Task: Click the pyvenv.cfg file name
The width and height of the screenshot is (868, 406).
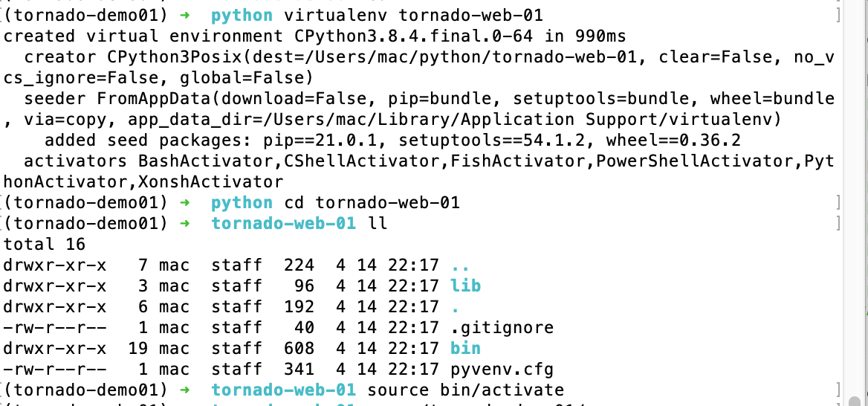Action: (x=502, y=369)
